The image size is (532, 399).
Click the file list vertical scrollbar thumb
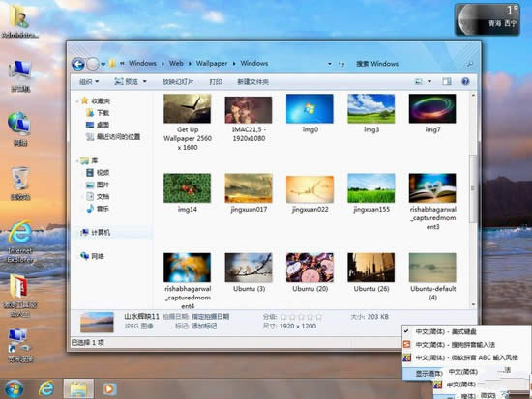pos(473,188)
